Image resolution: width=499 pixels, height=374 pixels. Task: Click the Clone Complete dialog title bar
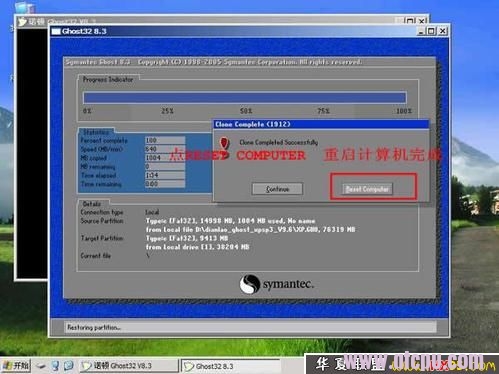pos(321,124)
